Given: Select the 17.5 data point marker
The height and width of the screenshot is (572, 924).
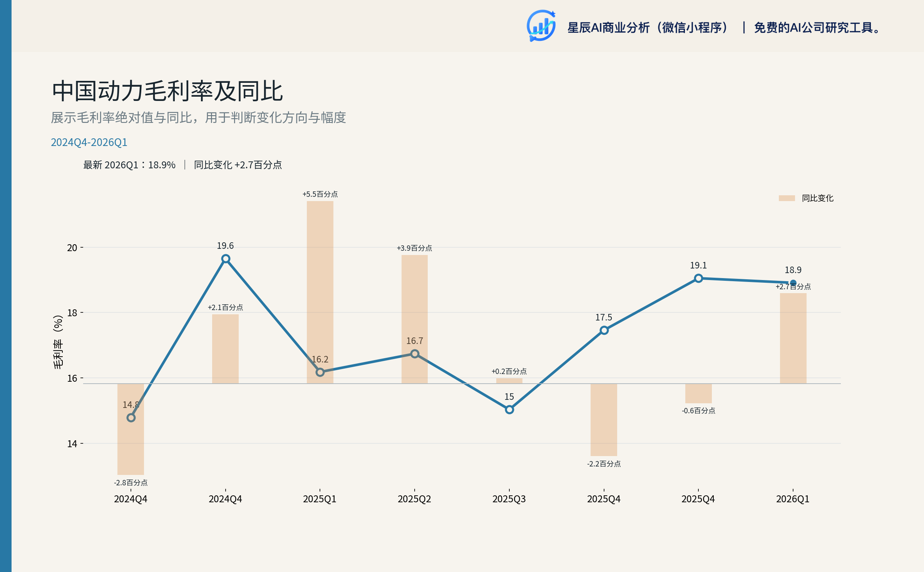Looking at the screenshot, I should tap(604, 330).
